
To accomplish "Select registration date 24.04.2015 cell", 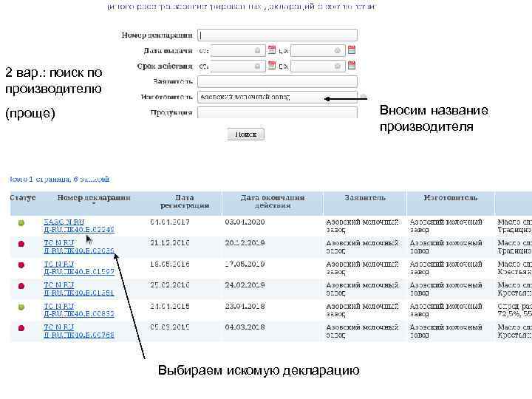I will point(170,307).
